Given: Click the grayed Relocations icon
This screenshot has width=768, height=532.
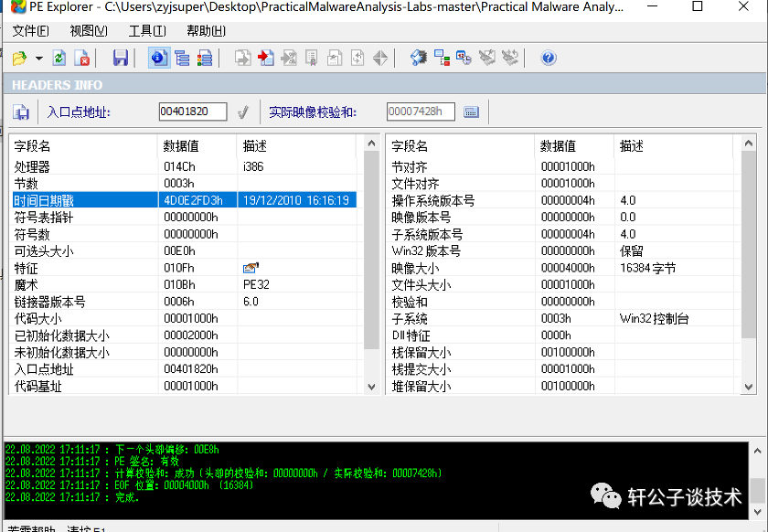Looking at the screenshot, I should (357, 59).
